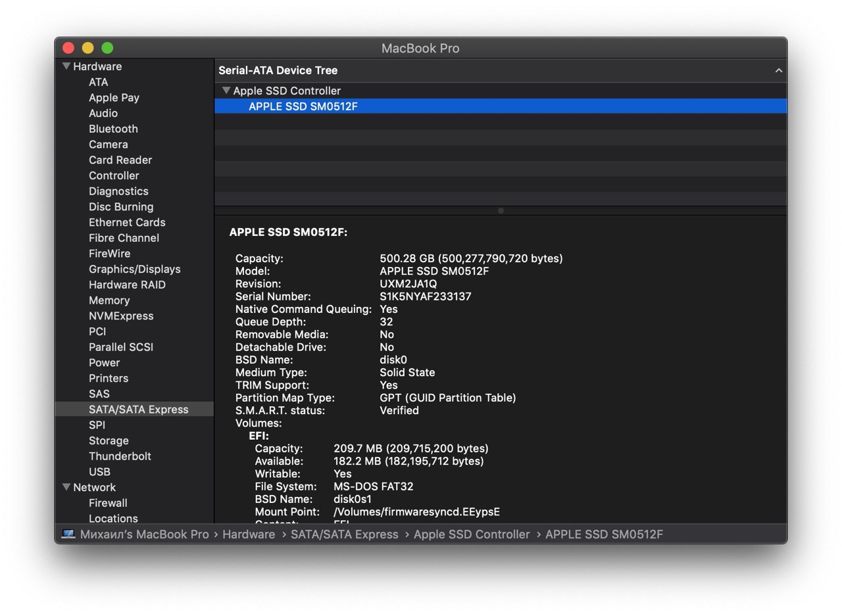Click the APPLE SSD SM0512F: details heading
The height and width of the screenshot is (616, 842).
288,233
